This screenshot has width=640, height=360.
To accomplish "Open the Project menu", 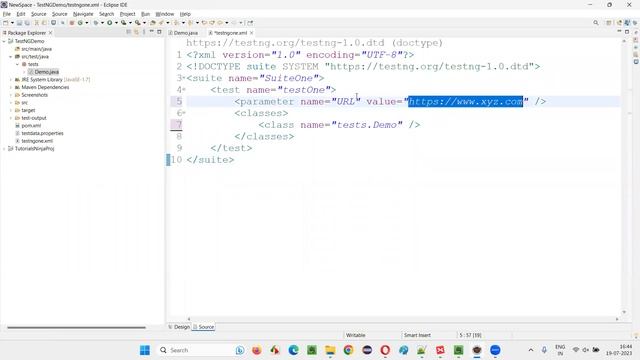I will tap(127, 14).
